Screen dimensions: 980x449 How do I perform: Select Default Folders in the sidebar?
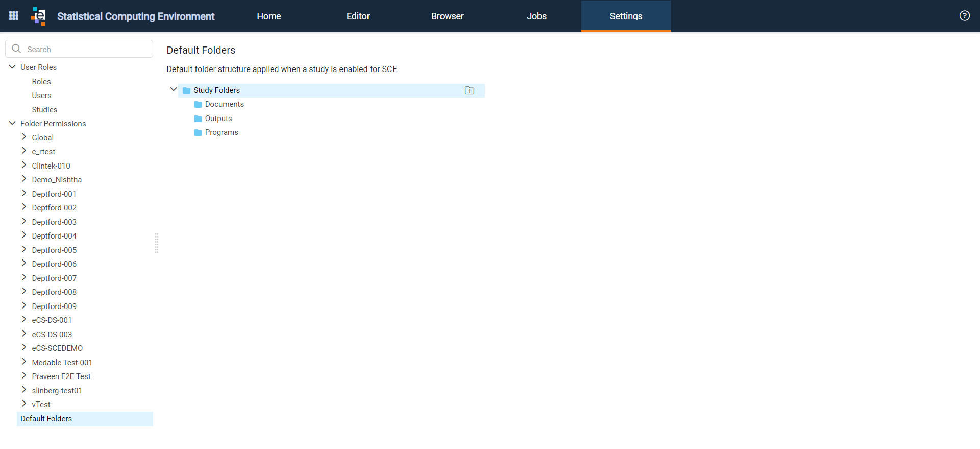tap(85, 419)
